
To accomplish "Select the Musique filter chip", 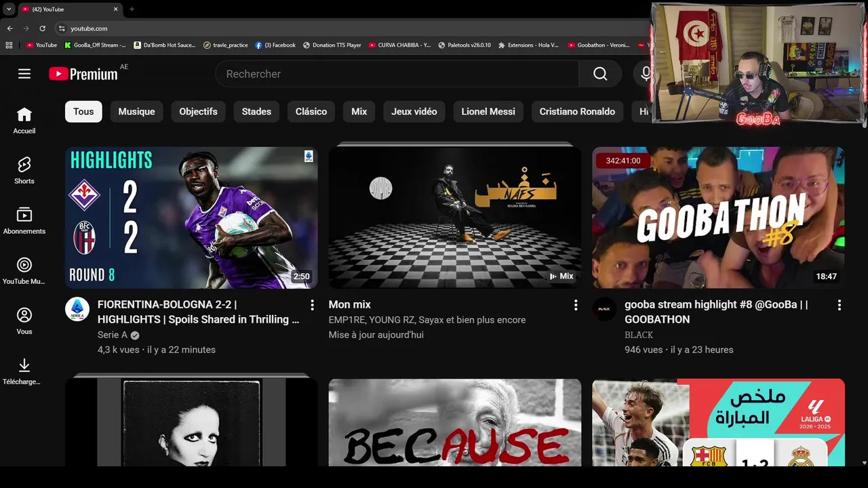I will point(136,111).
